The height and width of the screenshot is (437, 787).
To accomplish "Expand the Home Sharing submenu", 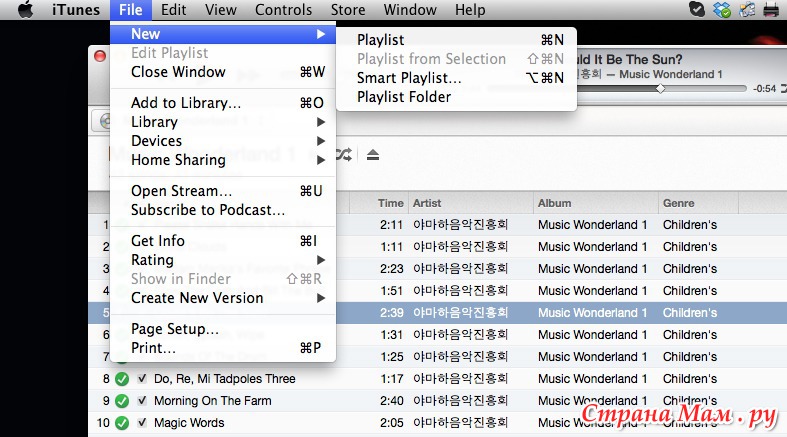I will [223, 160].
